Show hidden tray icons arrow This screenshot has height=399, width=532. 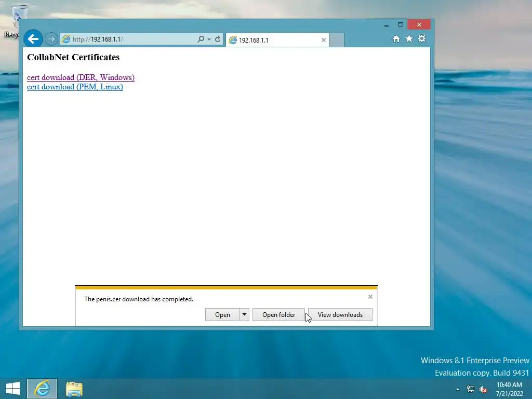(458, 389)
